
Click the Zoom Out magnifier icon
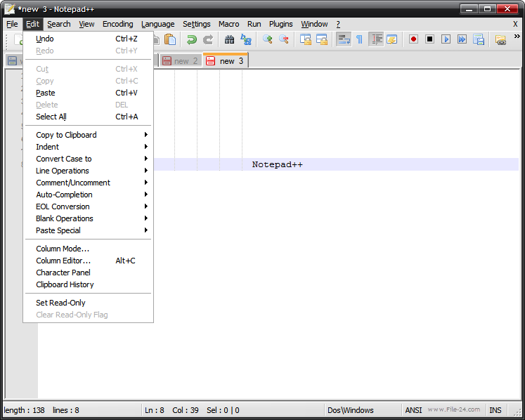284,39
